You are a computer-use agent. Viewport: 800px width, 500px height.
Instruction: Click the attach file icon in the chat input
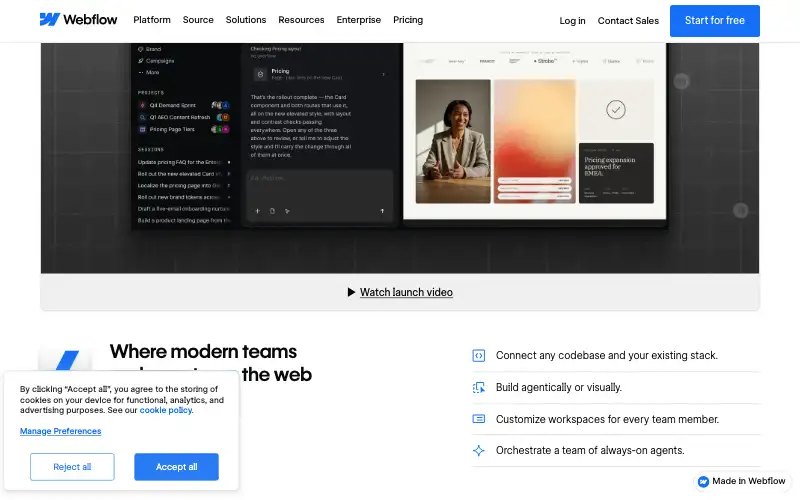[x=272, y=211]
